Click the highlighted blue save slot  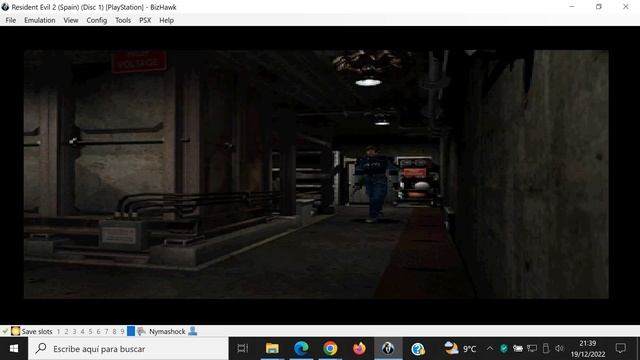click(131, 331)
